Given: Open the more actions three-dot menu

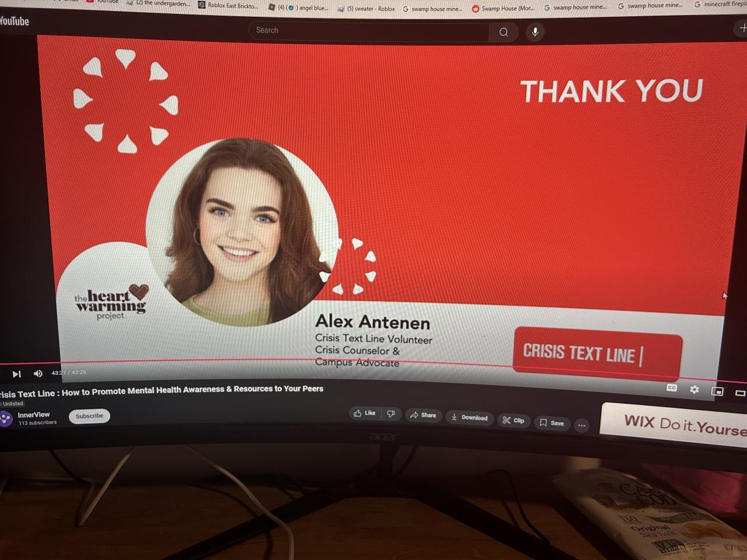Looking at the screenshot, I should [x=582, y=425].
